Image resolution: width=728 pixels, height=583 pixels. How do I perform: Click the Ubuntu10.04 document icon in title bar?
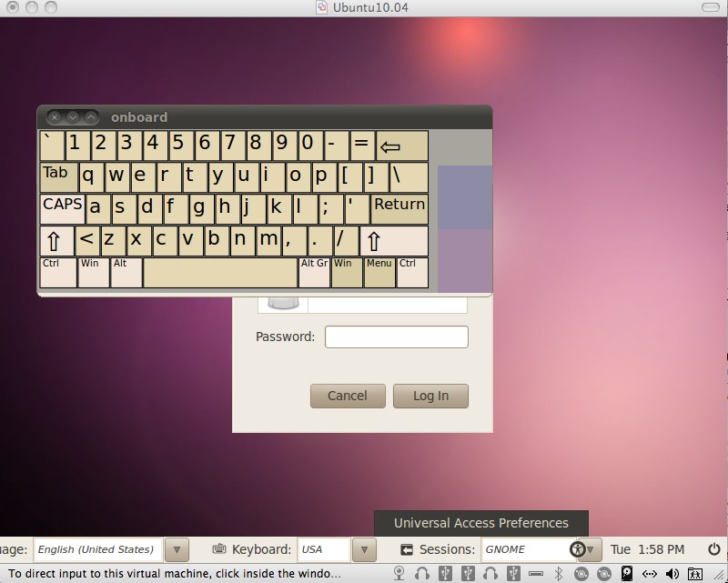(x=321, y=7)
